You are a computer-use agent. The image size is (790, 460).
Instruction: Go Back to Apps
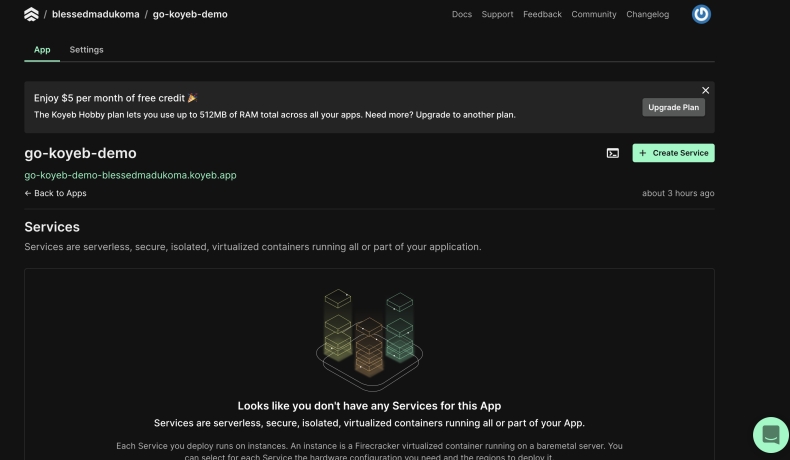coord(55,193)
